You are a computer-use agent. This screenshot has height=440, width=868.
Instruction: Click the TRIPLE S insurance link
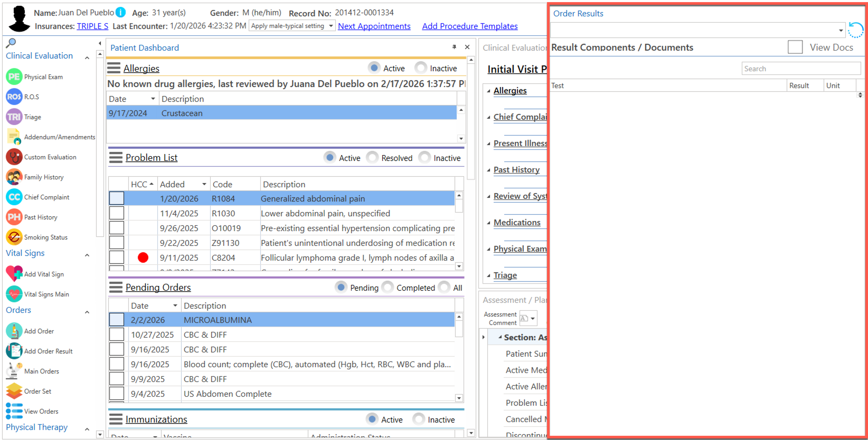click(x=92, y=26)
